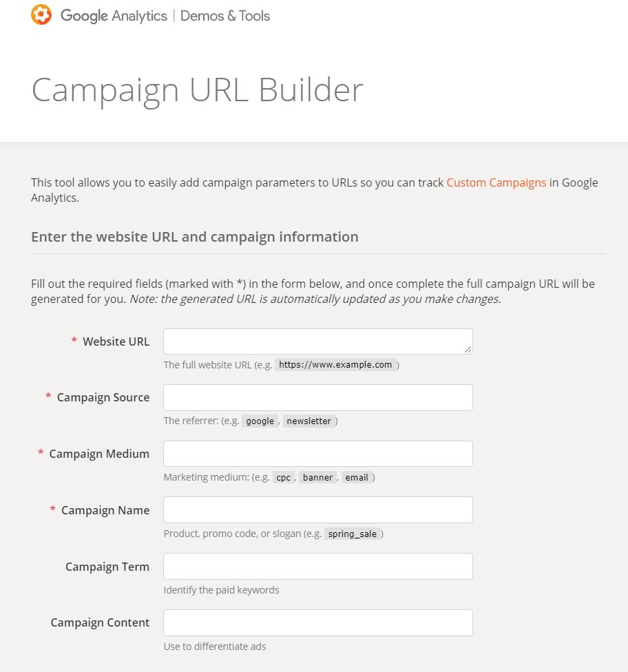Select the Campaign Medium input box
The image size is (628, 672).
(317, 454)
